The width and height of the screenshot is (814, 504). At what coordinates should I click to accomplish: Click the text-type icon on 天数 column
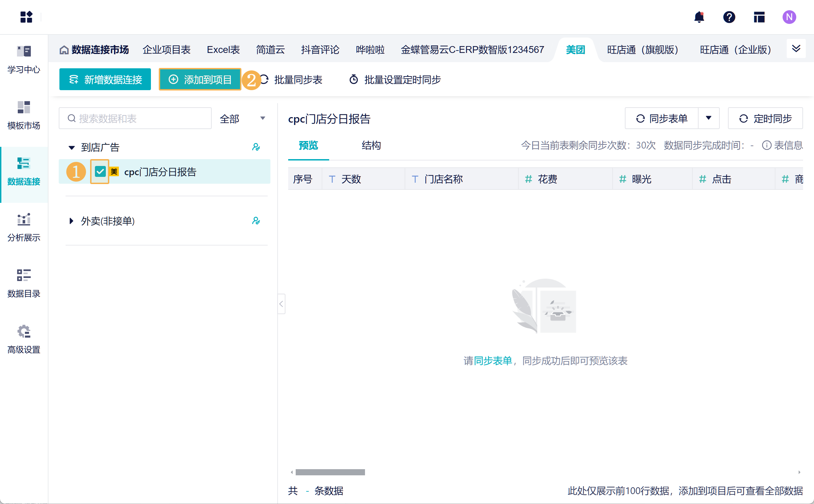[x=332, y=179]
